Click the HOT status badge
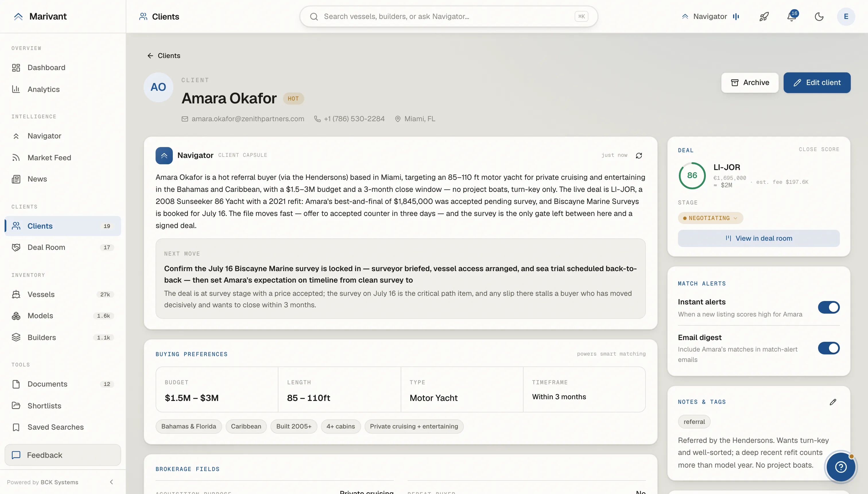The image size is (868, 494). (x=293, y=99)
